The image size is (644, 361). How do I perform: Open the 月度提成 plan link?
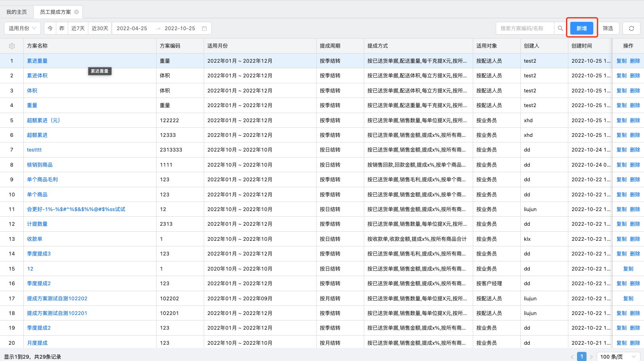pos(37,343)
